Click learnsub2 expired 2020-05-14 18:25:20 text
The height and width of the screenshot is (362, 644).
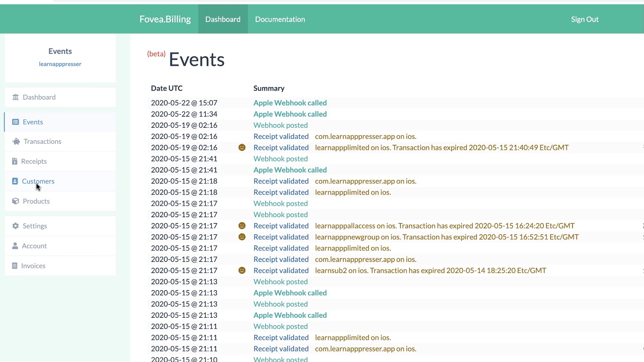tap(431, 270)
